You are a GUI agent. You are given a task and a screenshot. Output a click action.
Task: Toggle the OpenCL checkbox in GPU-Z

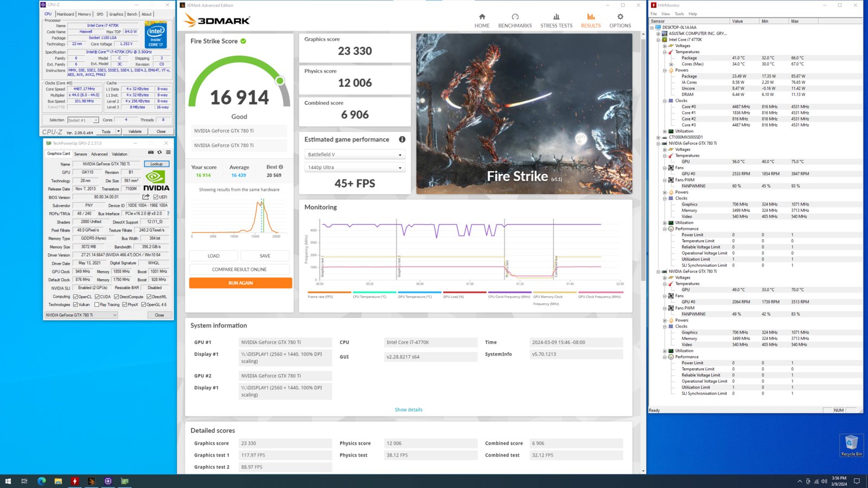(75, 297)
